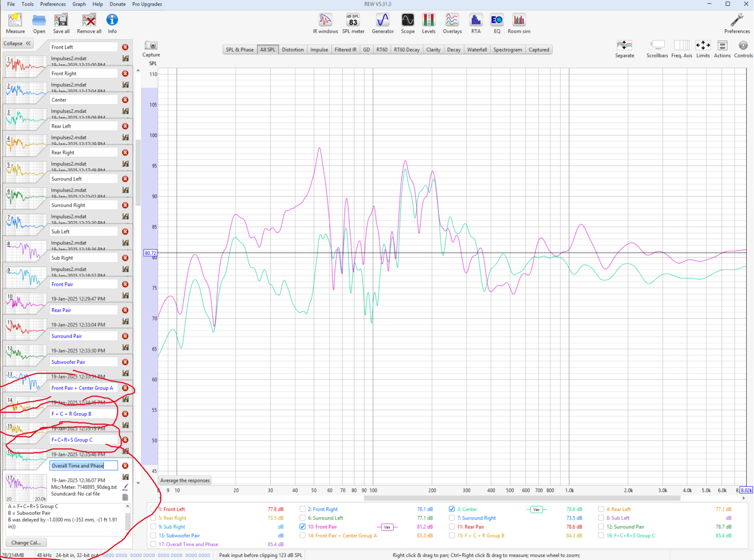Open the Pro Upgrades menu item

pos(147,4)
